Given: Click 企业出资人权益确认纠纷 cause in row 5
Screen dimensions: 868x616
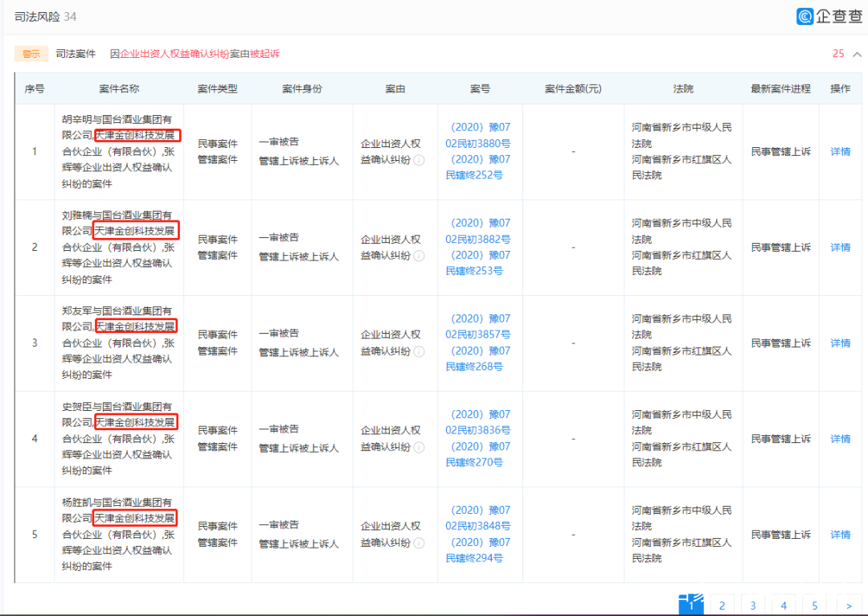Looking at the screenshot, I should tap(391, 535).
